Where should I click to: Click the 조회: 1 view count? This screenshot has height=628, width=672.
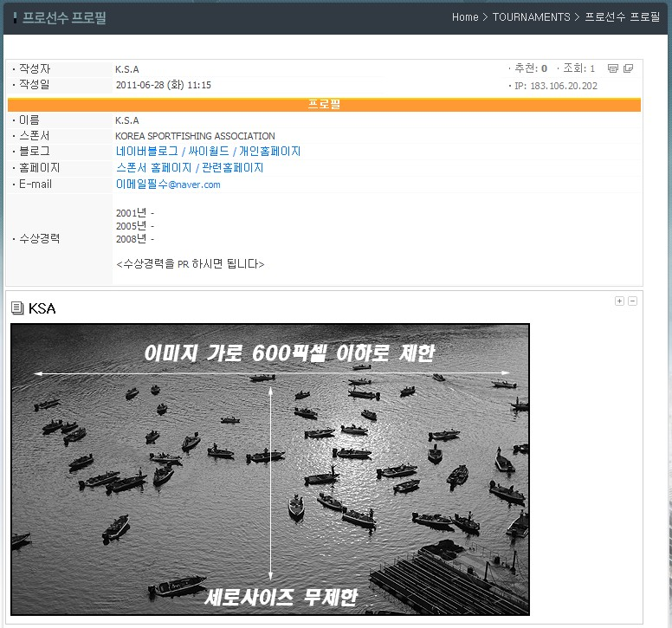[x=579, y=68]
